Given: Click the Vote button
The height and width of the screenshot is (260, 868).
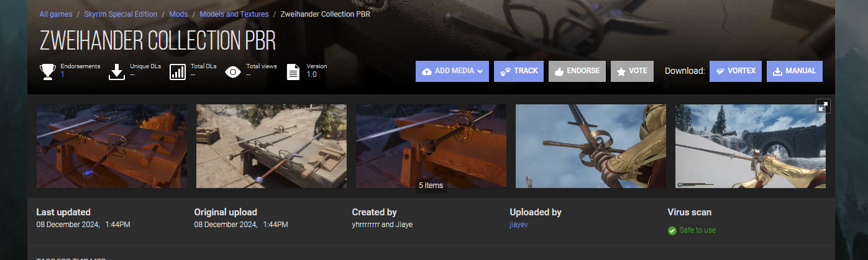Looking at the screenshot, I should pos(632,71).
